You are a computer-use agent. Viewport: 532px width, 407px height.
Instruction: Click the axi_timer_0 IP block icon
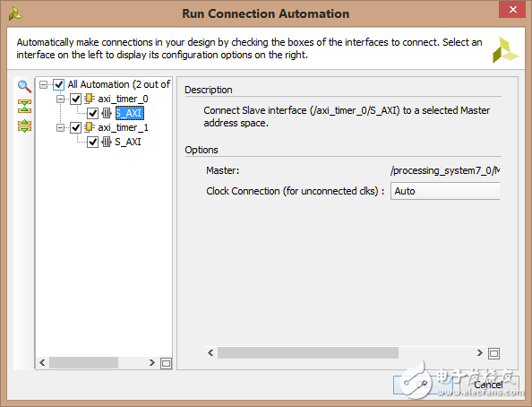pos(90,99)
